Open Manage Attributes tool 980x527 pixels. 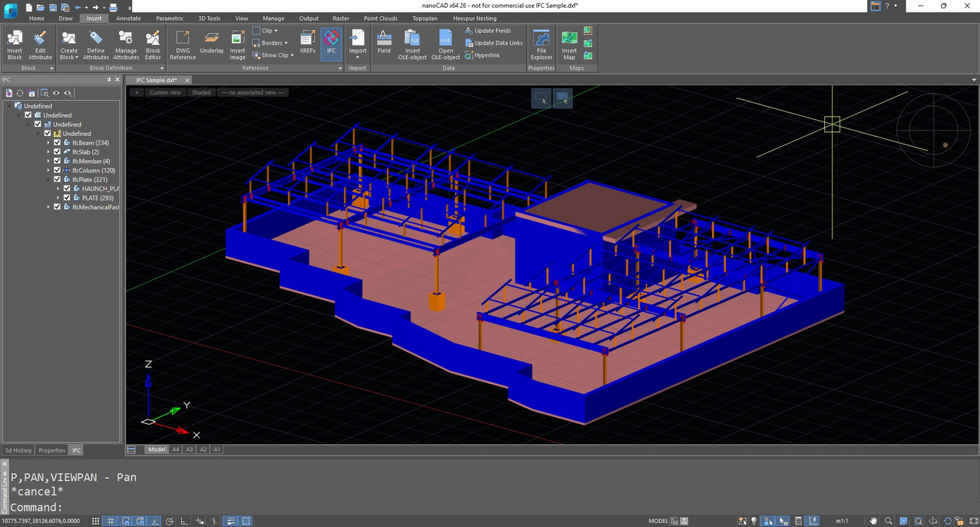coord(126,45)
